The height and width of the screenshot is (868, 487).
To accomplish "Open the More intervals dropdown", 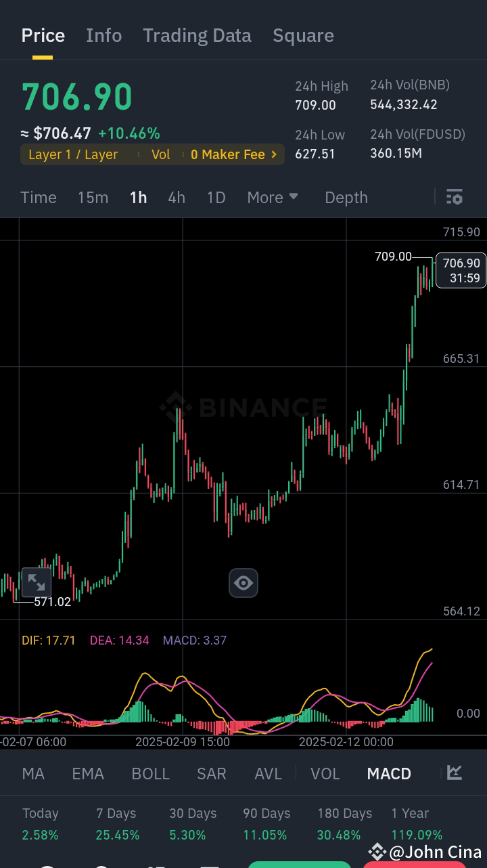I will 273,197.
